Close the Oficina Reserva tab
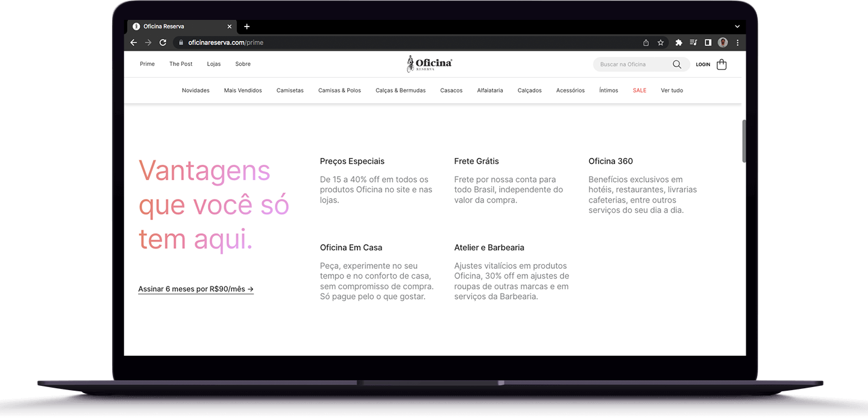Screen dimensions: 868x419 pyautogui.click(x=230, y=27)
